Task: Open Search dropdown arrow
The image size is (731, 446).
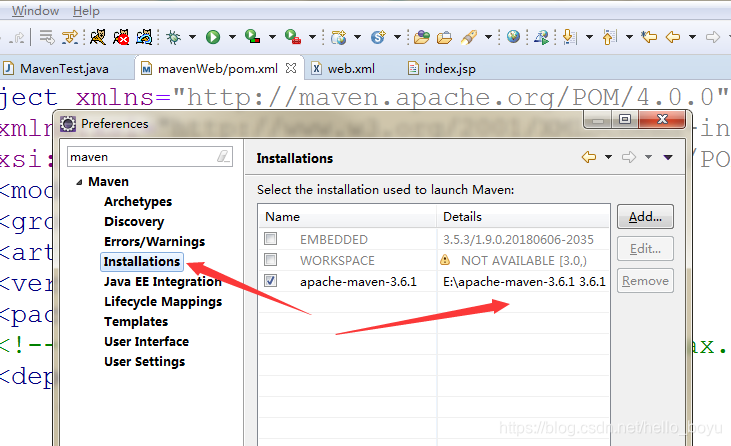Action: [x=489, y=37]
